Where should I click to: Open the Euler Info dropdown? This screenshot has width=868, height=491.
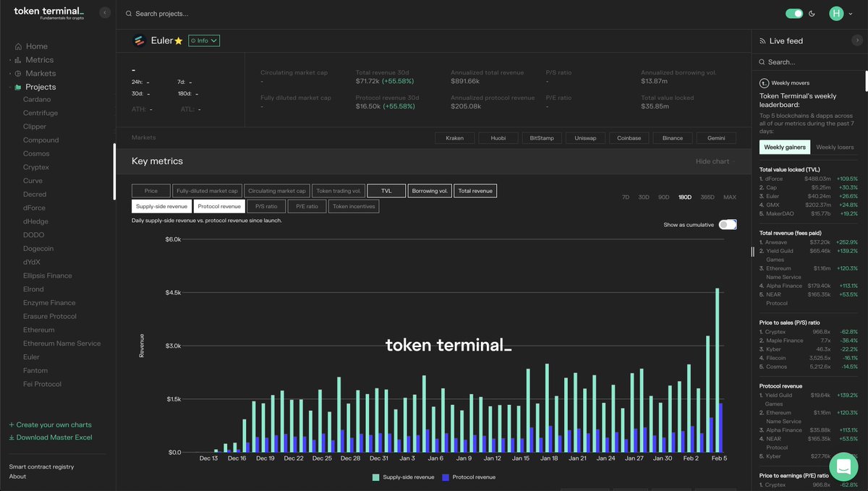click(x=204, y=41)
